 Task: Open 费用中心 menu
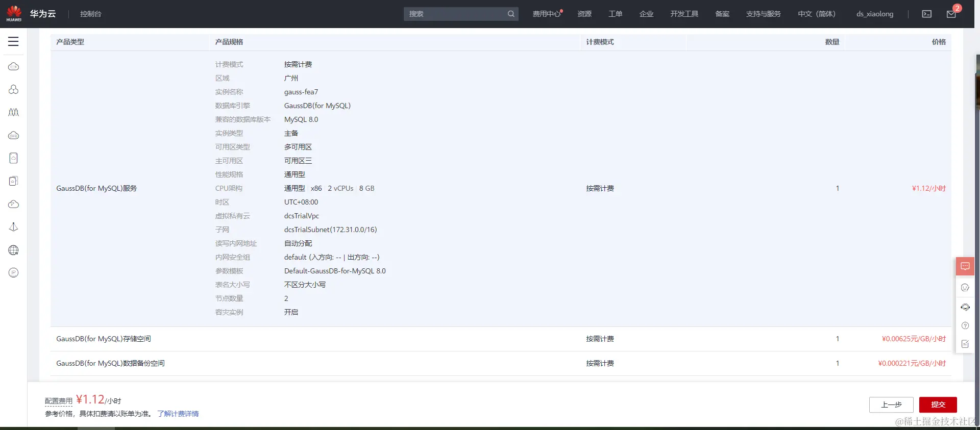pyautogui.click(x=547, y=14)
